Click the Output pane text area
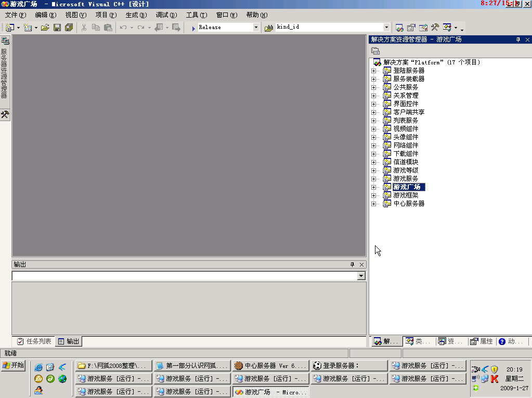The width and height of the screenshot is (532, 398). click(189, 308)
